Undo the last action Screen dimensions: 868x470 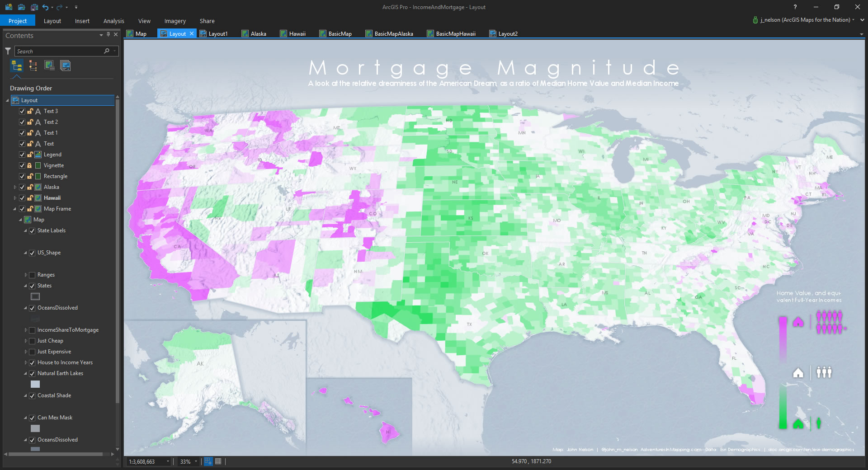point(45,7)
